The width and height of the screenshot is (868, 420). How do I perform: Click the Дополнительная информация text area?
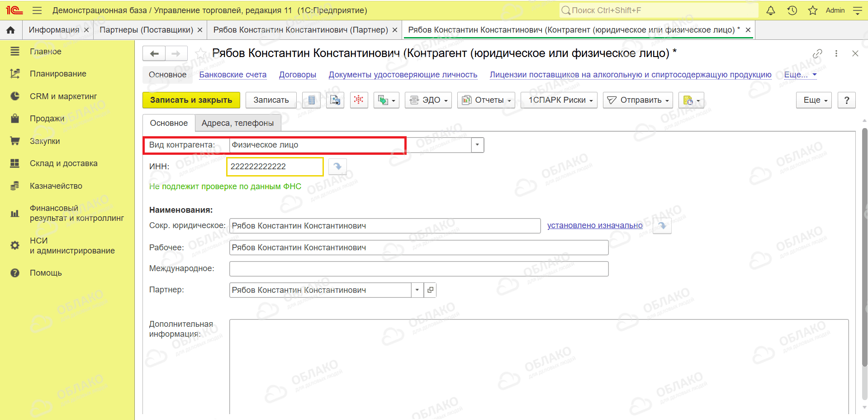click(x=539, y=367)
